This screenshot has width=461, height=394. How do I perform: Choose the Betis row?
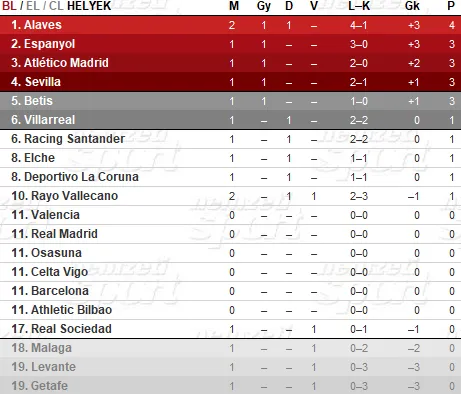(x=230, y=101)
